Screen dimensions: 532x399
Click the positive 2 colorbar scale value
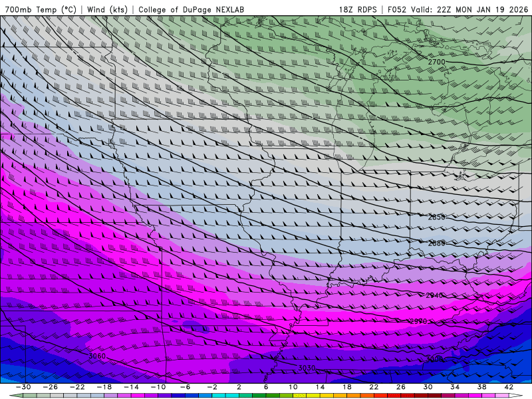pyautogui.click(x=239, y=387)
